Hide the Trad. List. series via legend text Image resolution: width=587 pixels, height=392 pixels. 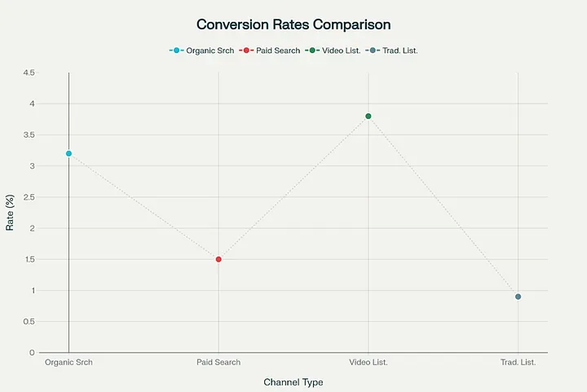(399, 51)
